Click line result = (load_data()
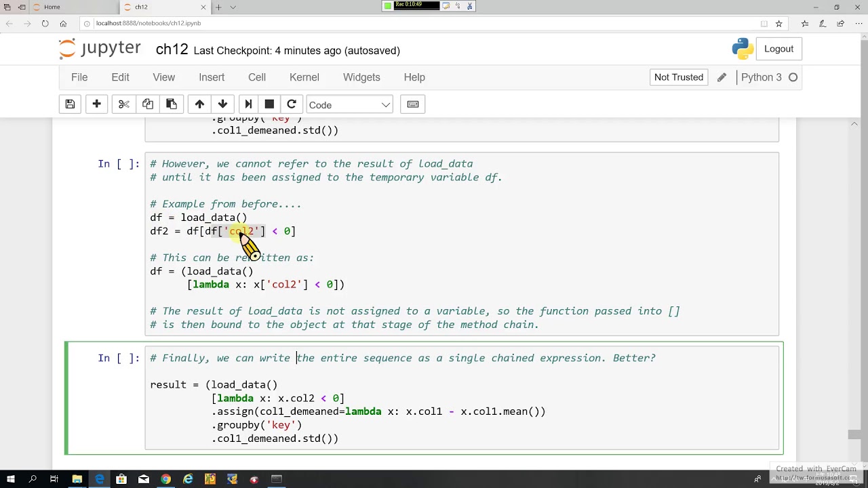 click(214, 385)
